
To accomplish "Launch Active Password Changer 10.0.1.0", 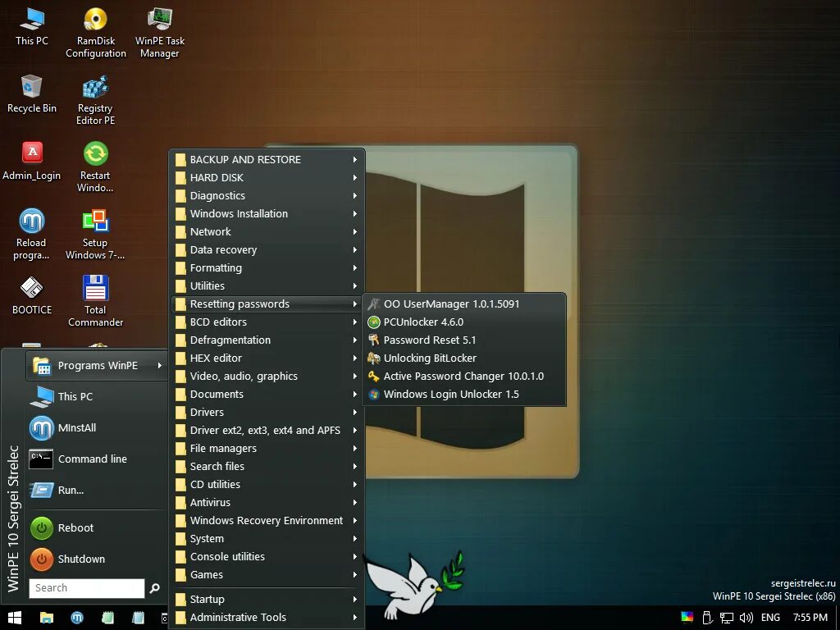I will 464,376.
